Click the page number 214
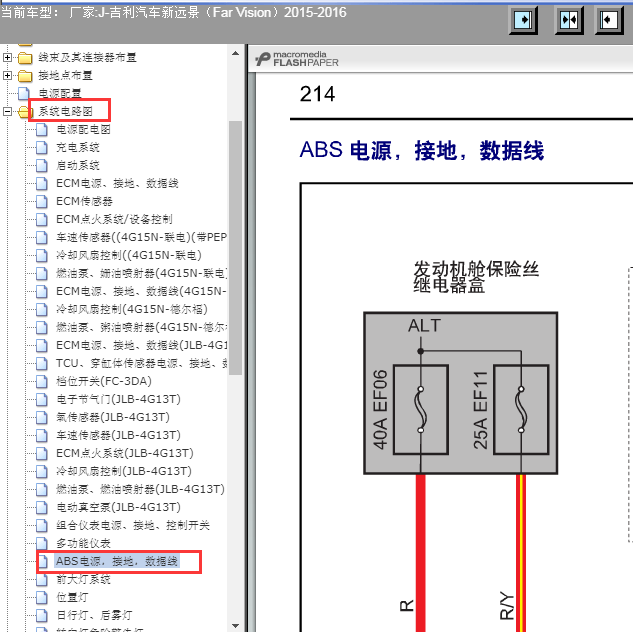The image size is (633, 632). 317,94
